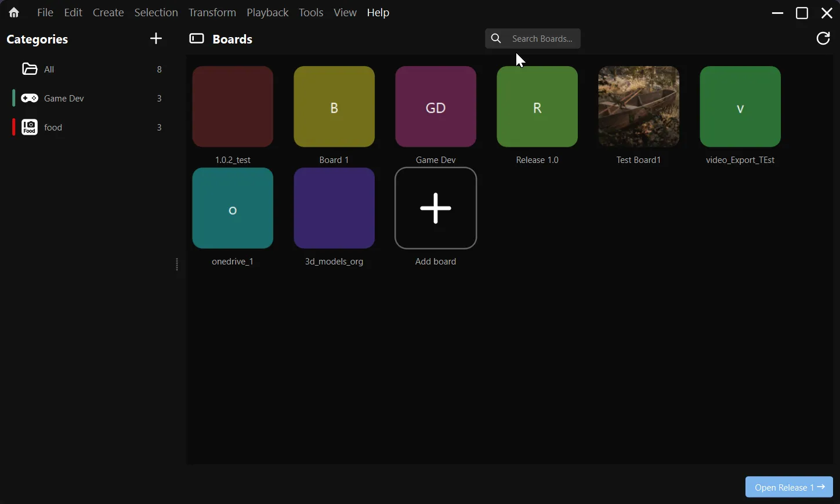Open the Playback menu
840x504 pixels.
(267, 13)
